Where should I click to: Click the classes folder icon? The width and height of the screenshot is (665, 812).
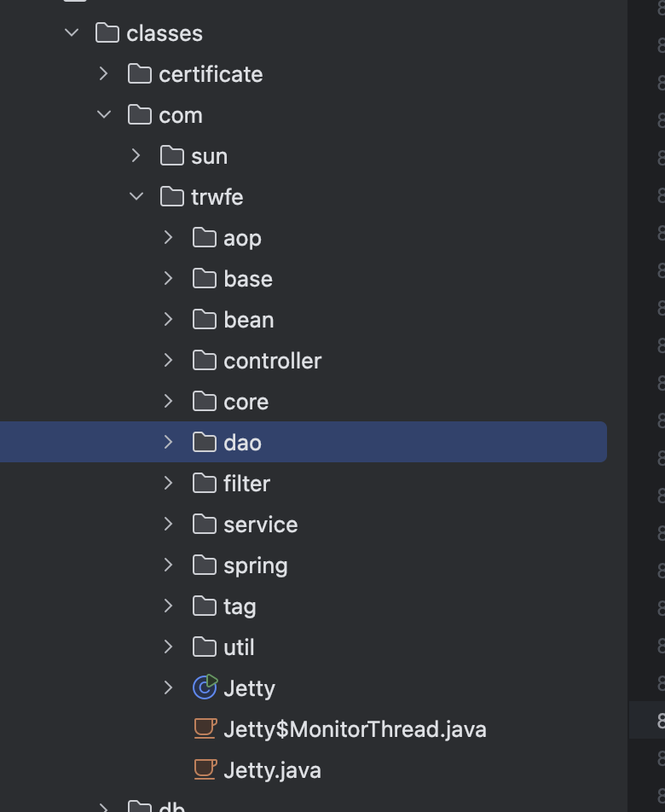point(107,32)
